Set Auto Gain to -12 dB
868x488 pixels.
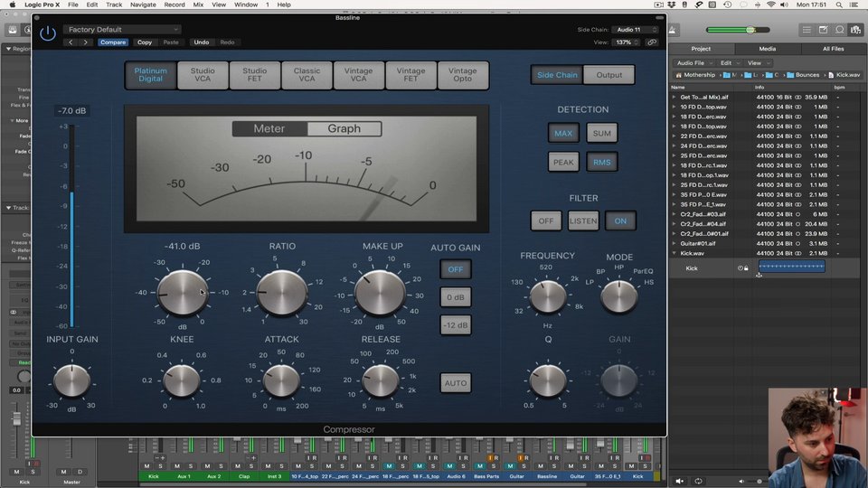pos(456,325)
